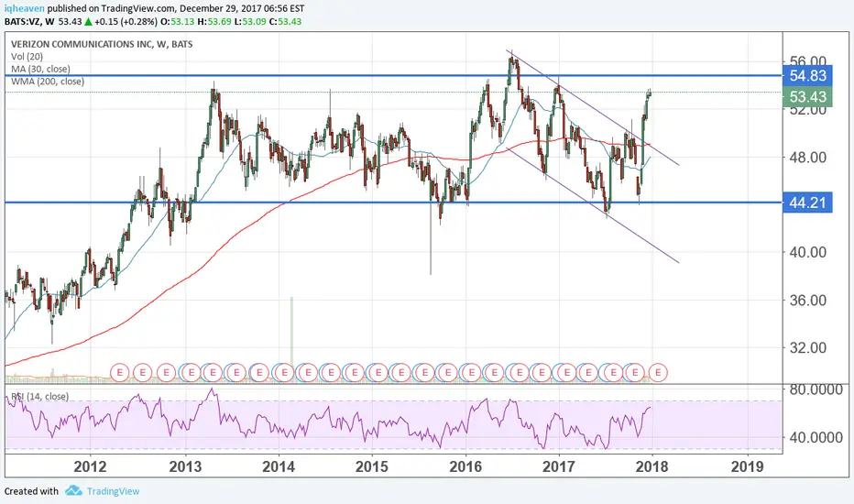Open the TradingView link beside the logo

coord(114,491)
